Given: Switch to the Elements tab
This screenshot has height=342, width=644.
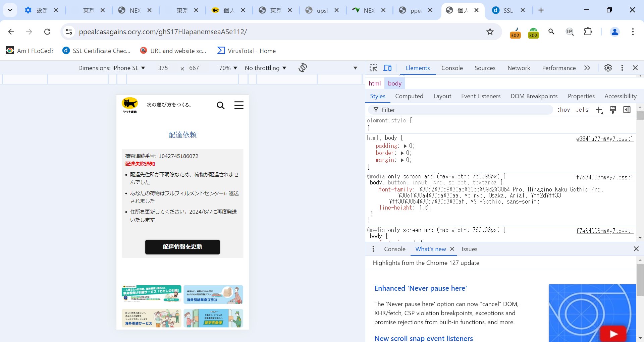Looking at the screenshot, I should coord(417,68).
